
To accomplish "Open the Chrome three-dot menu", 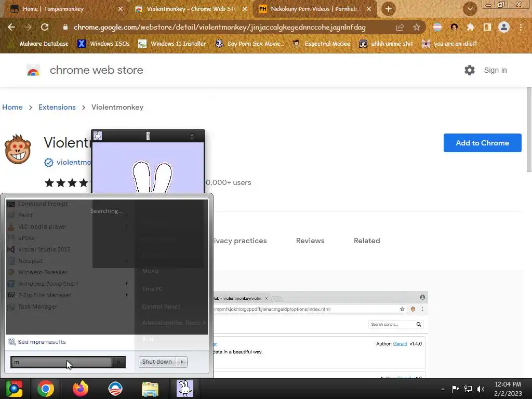I will [x=521, y=27].
